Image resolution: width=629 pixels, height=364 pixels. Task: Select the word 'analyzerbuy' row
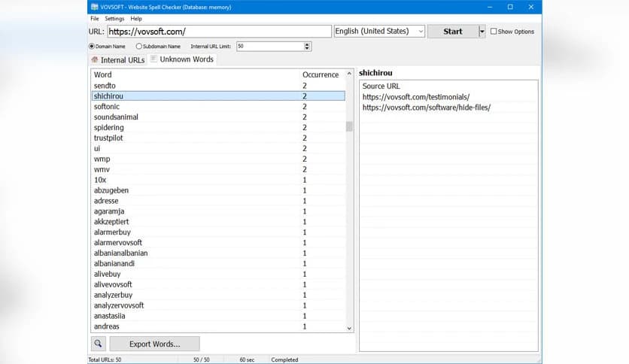tap(218, 295)
